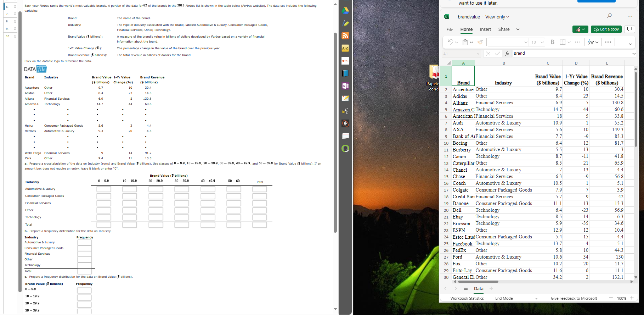Click the 100% zoom level
The width and height of the screenshot is (644, 315).
(622, 298)
